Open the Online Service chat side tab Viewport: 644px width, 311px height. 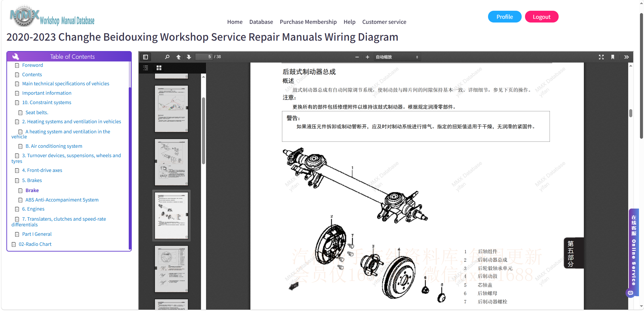pos(634,250)
